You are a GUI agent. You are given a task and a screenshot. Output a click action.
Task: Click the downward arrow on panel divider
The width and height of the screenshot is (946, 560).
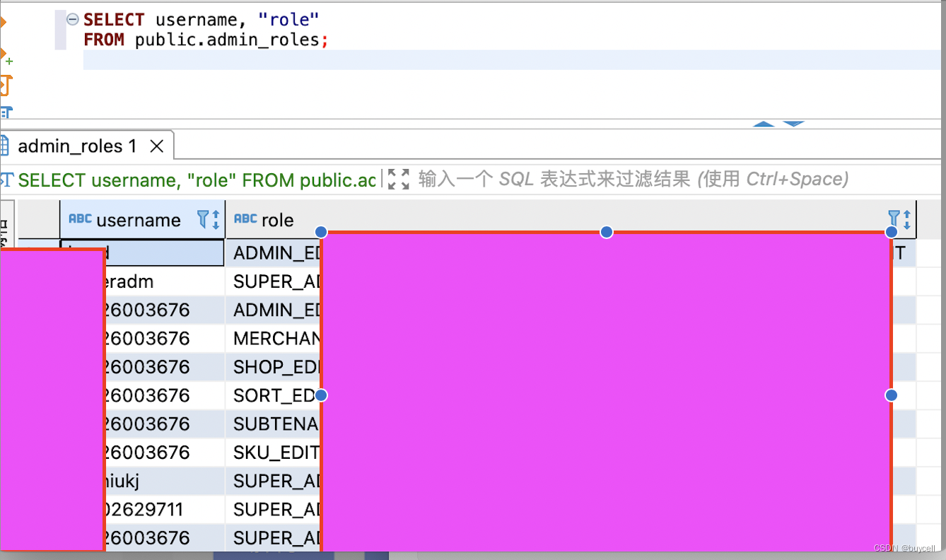pyautogui.click(x=794, y=124)
